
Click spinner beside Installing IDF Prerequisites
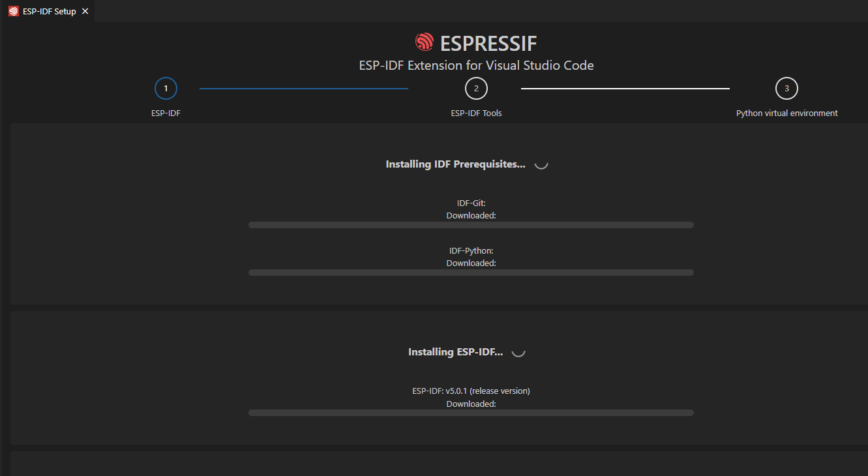tap(541, 164)
